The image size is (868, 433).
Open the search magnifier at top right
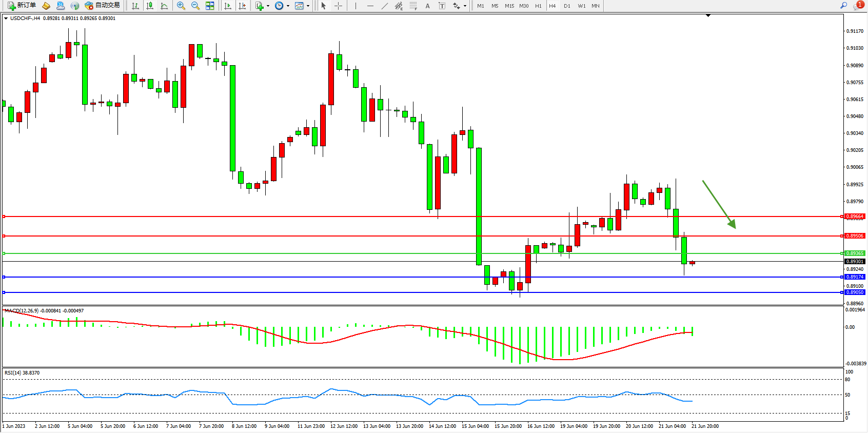(x=843, y=6)
